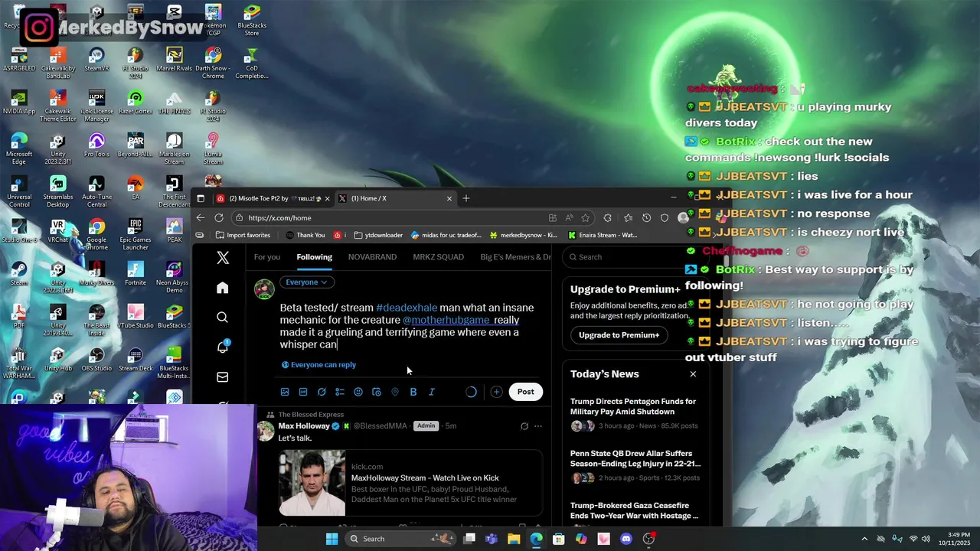This screenshot has width=980, height=551.
Task: Open Messages envelope in X sidebar
Action: coord(223,377)
